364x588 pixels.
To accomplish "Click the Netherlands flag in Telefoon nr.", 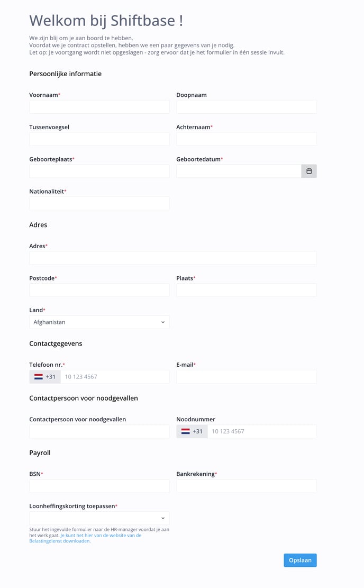I will [x=38, y=376].
